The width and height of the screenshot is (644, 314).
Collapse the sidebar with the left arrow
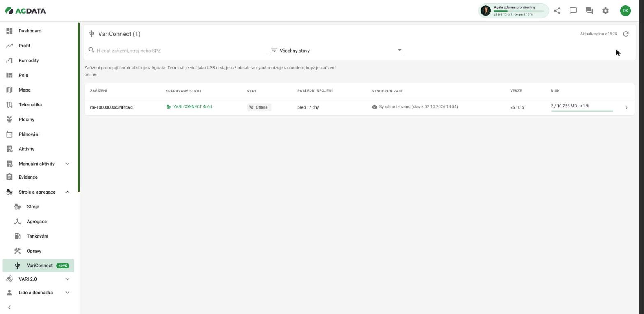9,307
